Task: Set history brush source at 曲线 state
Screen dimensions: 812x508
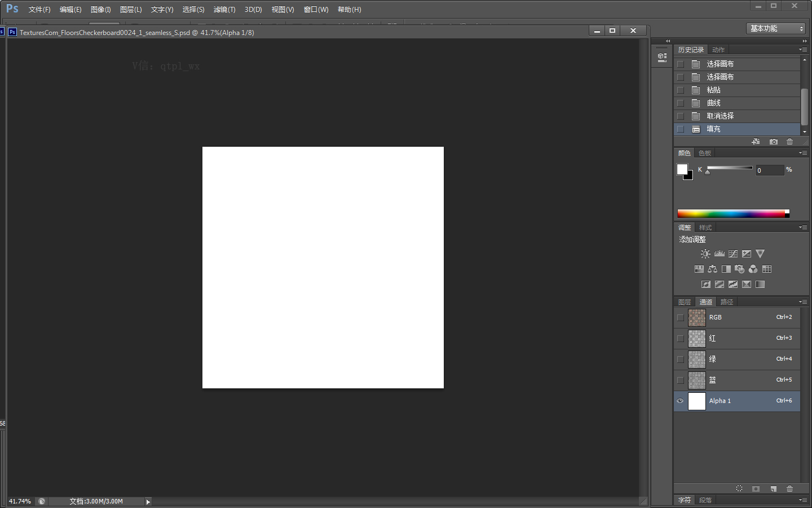Action: click(x=680, y=103)
